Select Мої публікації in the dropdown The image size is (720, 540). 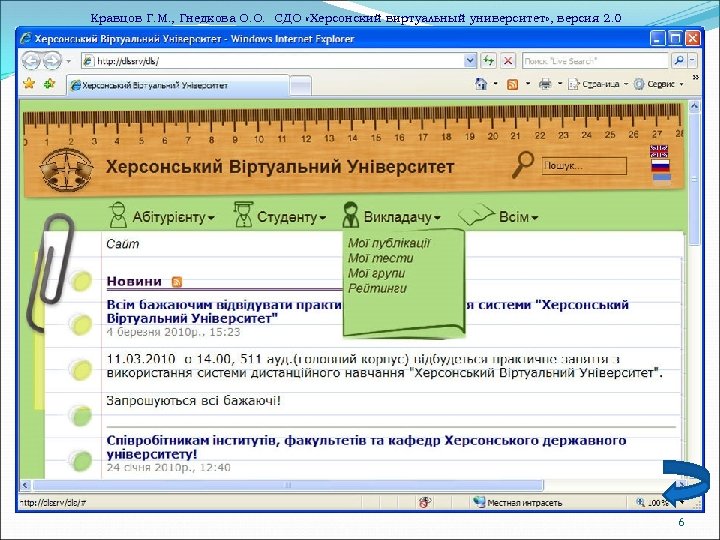(x=389, y=243)
